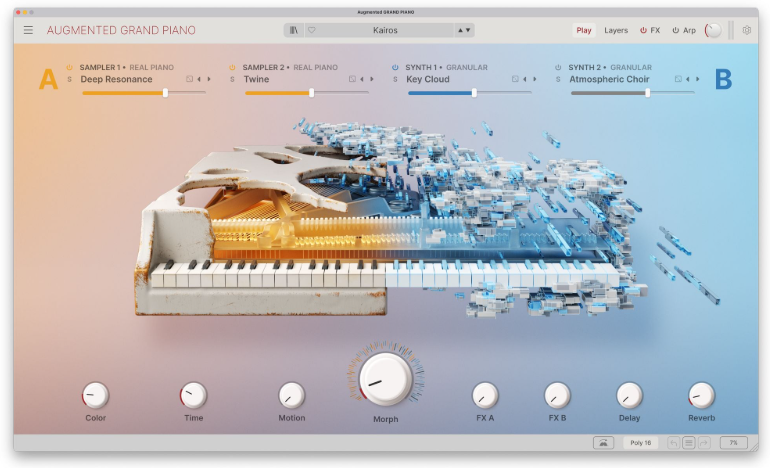Open the hamburger main menu
Image resolution: width=770 pixels, height=468 pixels.
point(28,30)
